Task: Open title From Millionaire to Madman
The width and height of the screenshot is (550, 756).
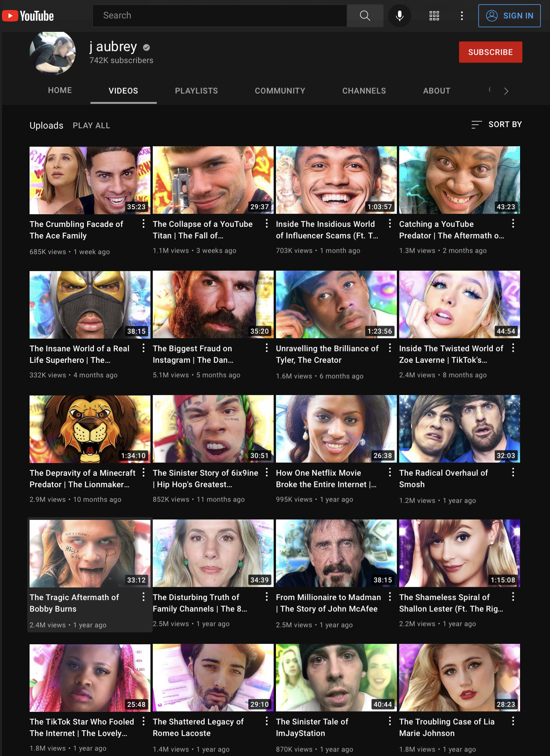Action: pyautogui.click(x=328, y=603)
